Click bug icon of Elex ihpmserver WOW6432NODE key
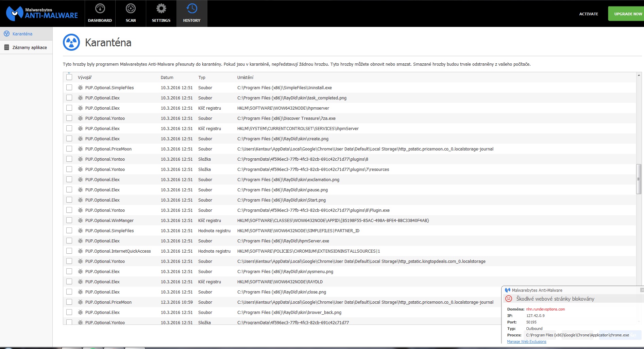The width and height of the screenshot is (644, 349). pos(80,108)
